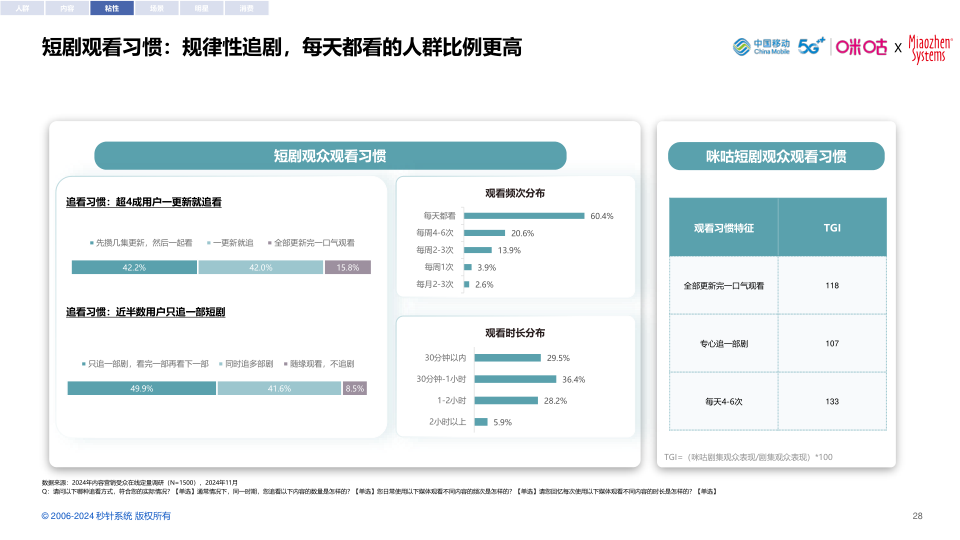The width and height of the screenshot is (960, 540).
Task: Click the TGI value 133
Action: pyautogui.click(x=832, y=402)
